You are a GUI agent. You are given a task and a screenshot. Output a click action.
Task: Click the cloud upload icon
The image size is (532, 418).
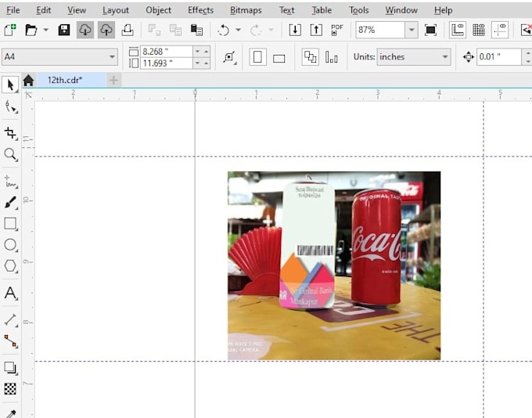pyautogui.click(x=106, y=30)
